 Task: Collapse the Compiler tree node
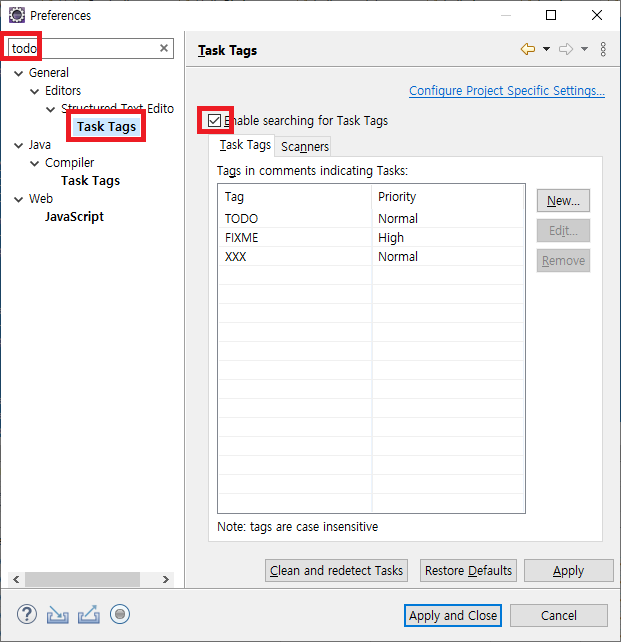[x=35, y=163]
